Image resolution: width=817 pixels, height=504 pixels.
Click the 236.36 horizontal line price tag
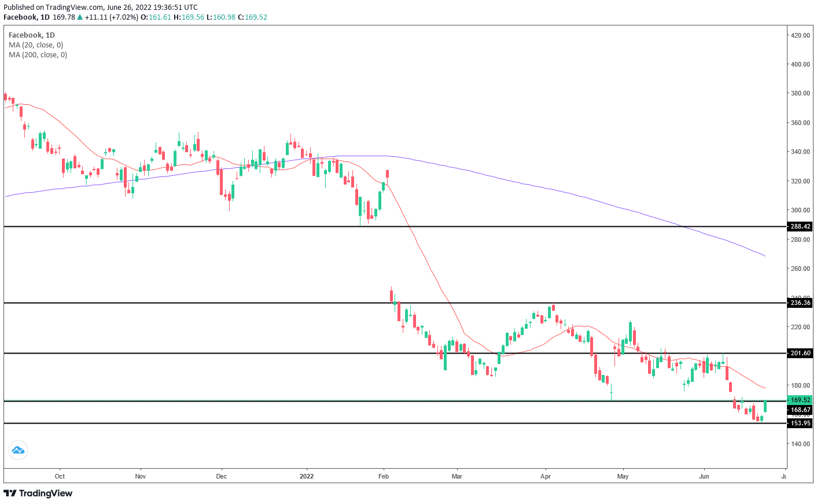coord(801,303)
